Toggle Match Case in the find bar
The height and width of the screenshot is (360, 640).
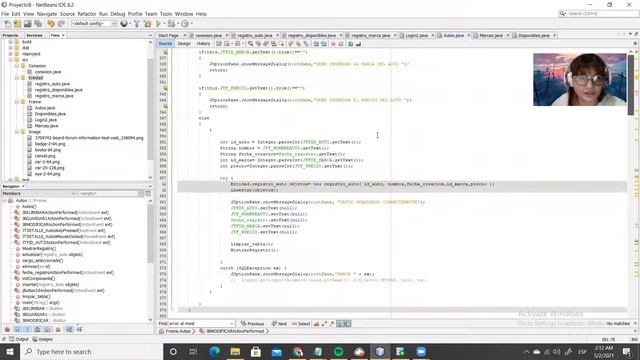[x=316, y=324]
